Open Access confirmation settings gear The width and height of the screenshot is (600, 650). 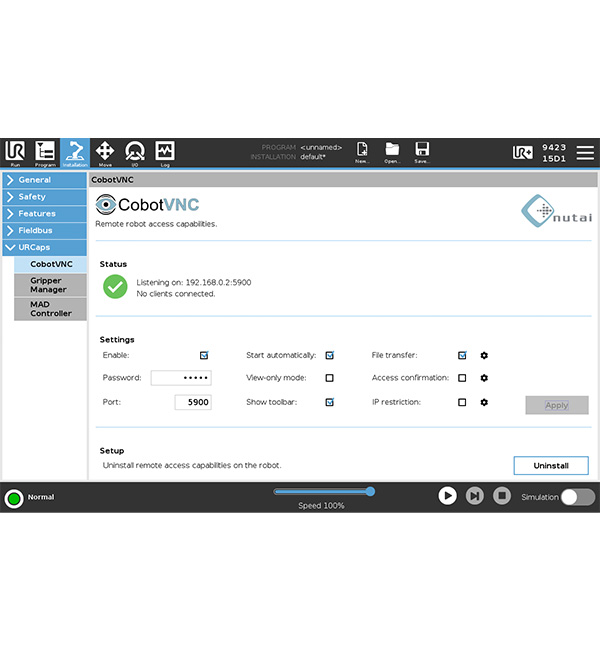pyautogui.click(x=484, y=378)
